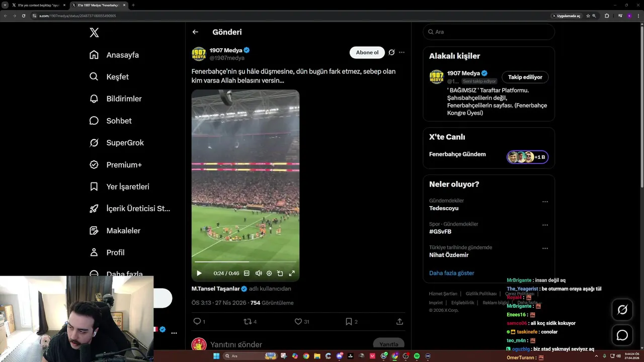Open SuperGrok from the sidebar
The height and width of the screenshot is (362, 644).
117,143
